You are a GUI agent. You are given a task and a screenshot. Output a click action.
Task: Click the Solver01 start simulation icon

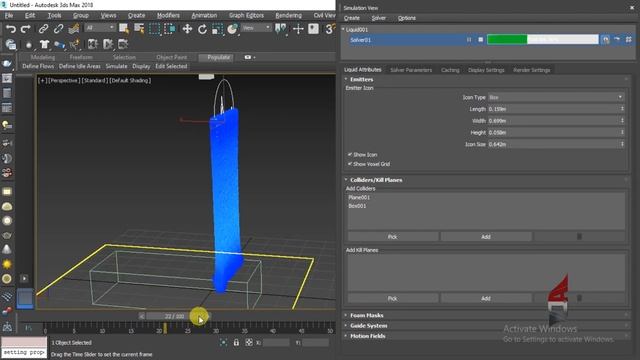[x=606, y=40]
